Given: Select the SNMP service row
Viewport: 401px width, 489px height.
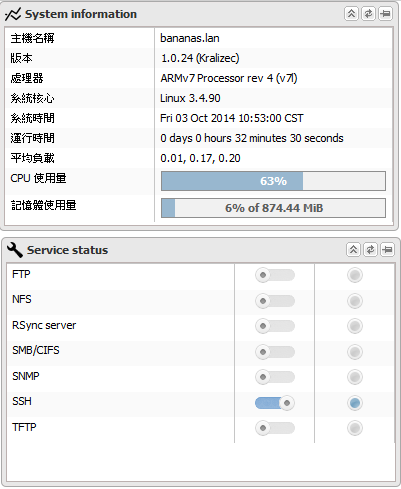Looking at the screenshot, I should pyautogui.click(x=201, y=377).
